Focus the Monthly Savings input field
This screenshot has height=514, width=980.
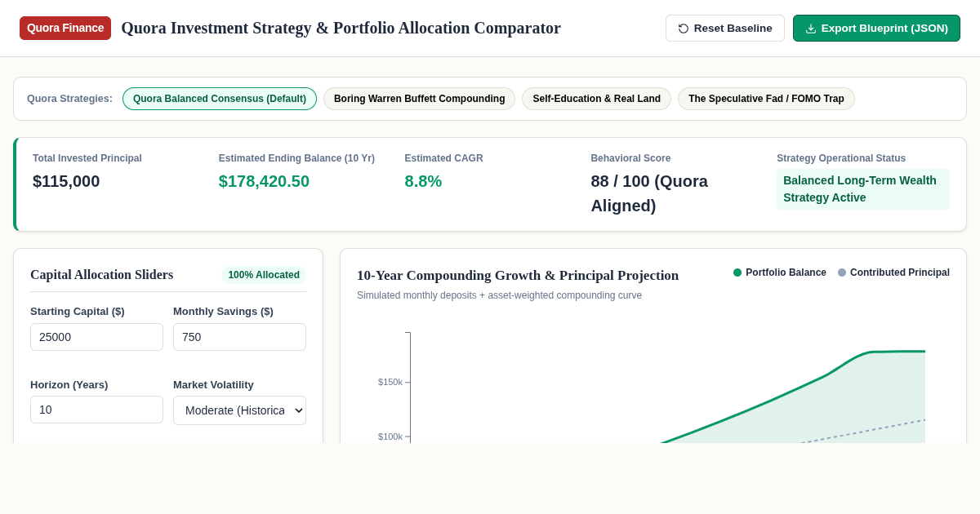coord(239,337)
